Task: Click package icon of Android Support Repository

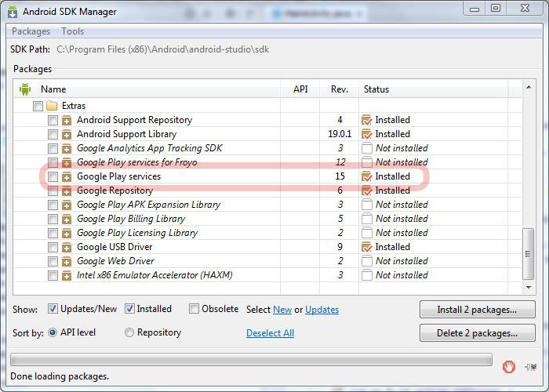Action: [x=67, y=121]
